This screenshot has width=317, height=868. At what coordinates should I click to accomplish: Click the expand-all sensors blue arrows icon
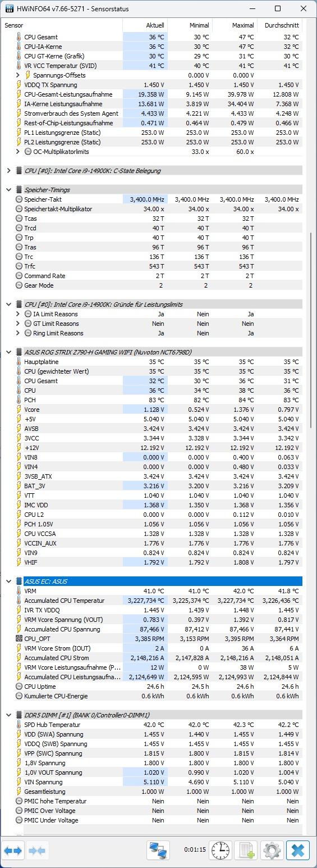pyautogui.click(x=12, y=850)
